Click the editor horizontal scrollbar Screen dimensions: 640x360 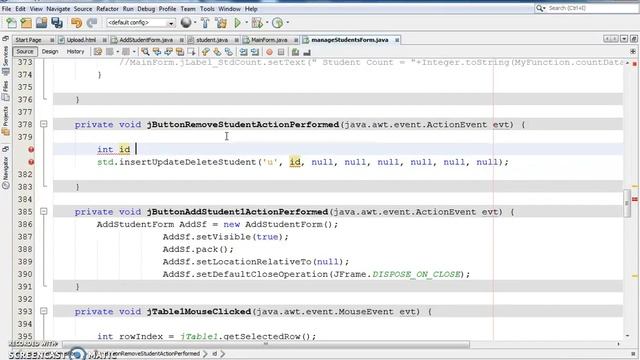(x=265, y=344)
